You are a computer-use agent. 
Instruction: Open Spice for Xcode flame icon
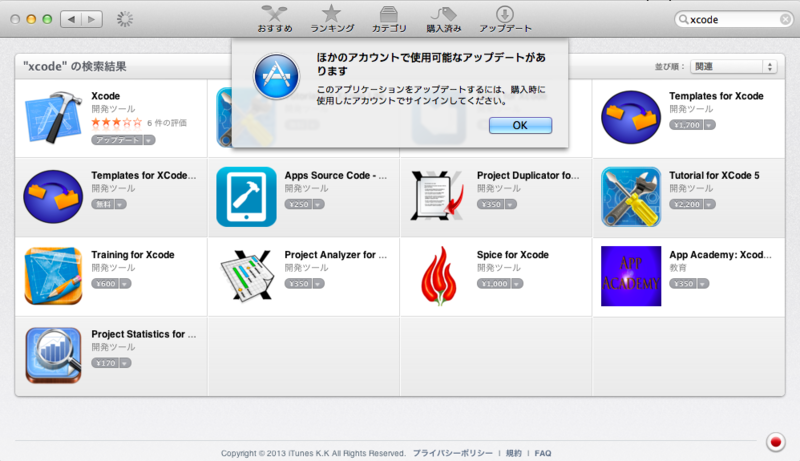438,276
